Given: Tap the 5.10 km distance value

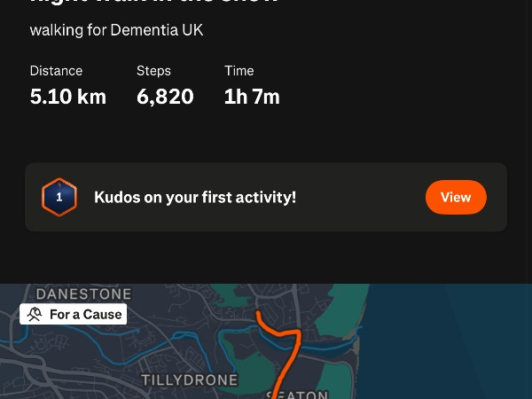Looking at the screenshot, I should pyautogui.click(x=67, y=97).
